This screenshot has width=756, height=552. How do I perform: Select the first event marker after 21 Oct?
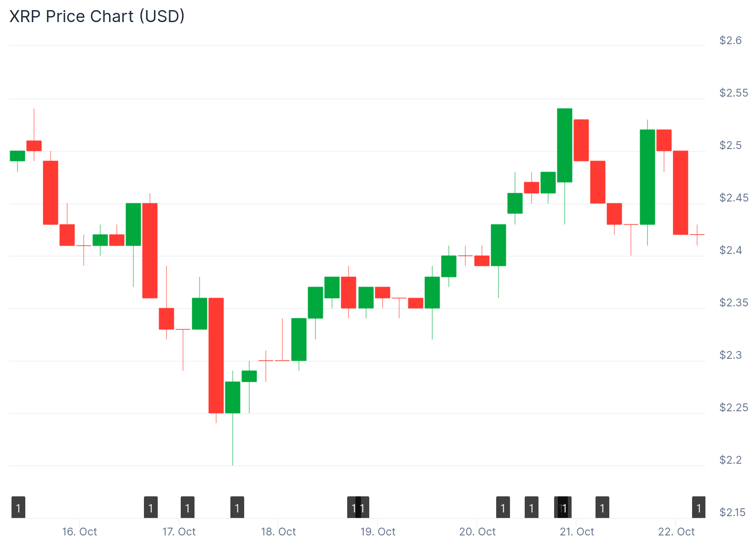pos(602,508)
